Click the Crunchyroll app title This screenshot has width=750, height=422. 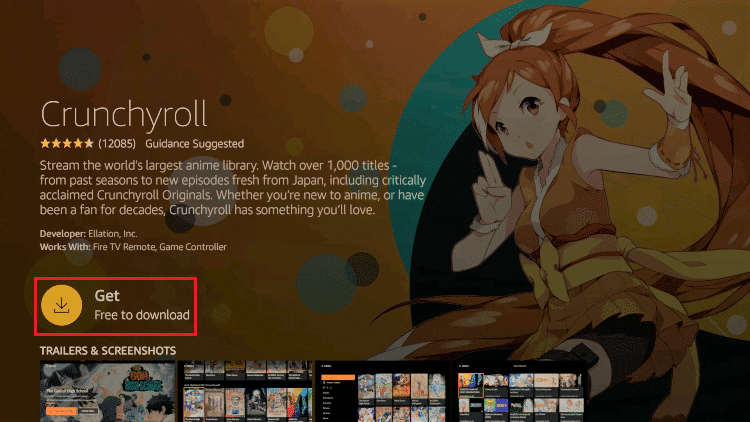point(124,114)
